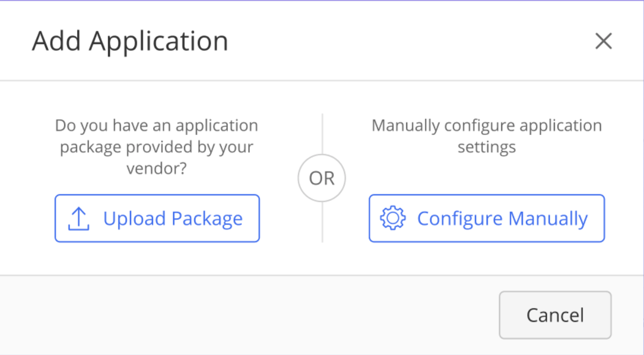Click the gear icon for manual configuration
Screen dimensions: 644x355
(x=392, y=218)
